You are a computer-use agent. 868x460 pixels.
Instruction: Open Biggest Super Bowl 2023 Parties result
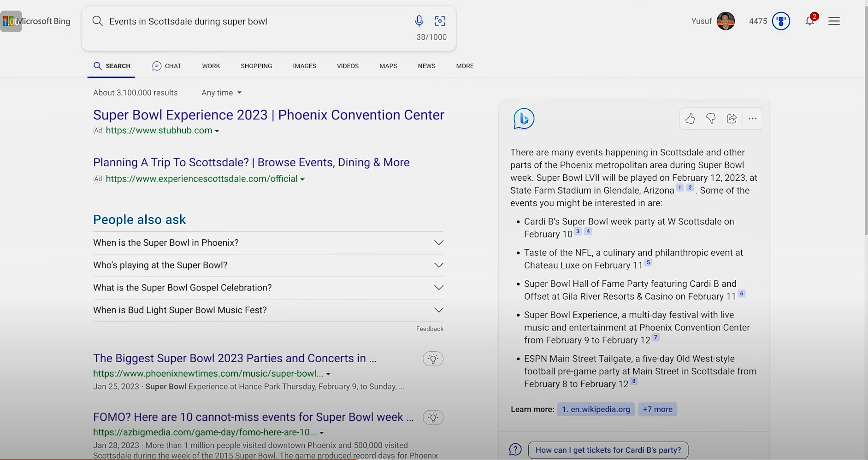[235, 358]
